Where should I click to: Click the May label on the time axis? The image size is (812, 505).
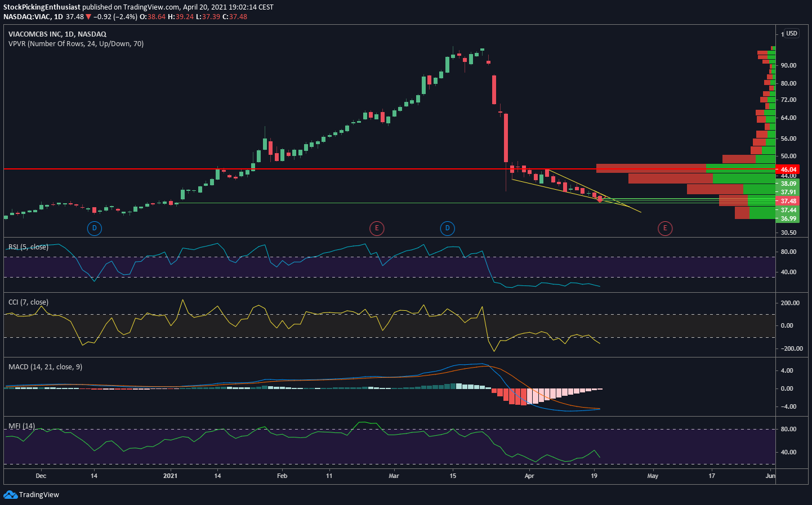pyautogui.click(x=653, y=476)
